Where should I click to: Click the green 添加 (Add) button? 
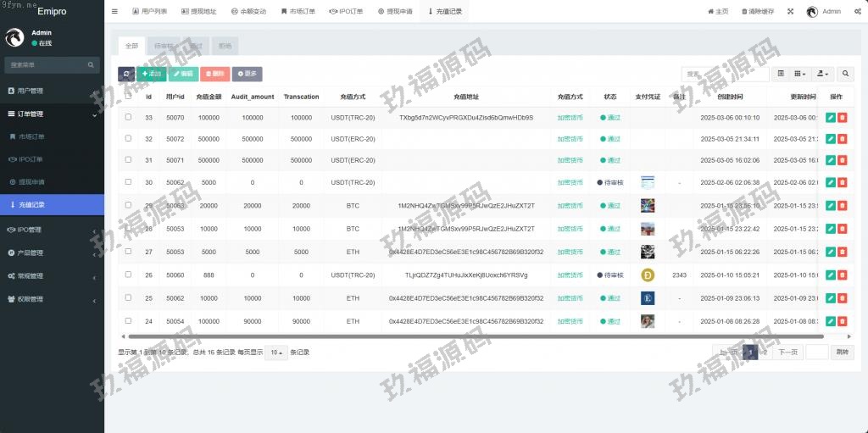[x=152, y=75]
